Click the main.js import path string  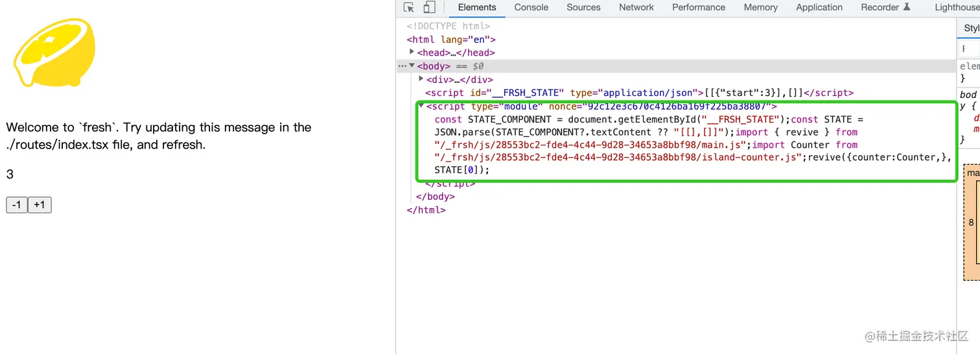(592, 145)
